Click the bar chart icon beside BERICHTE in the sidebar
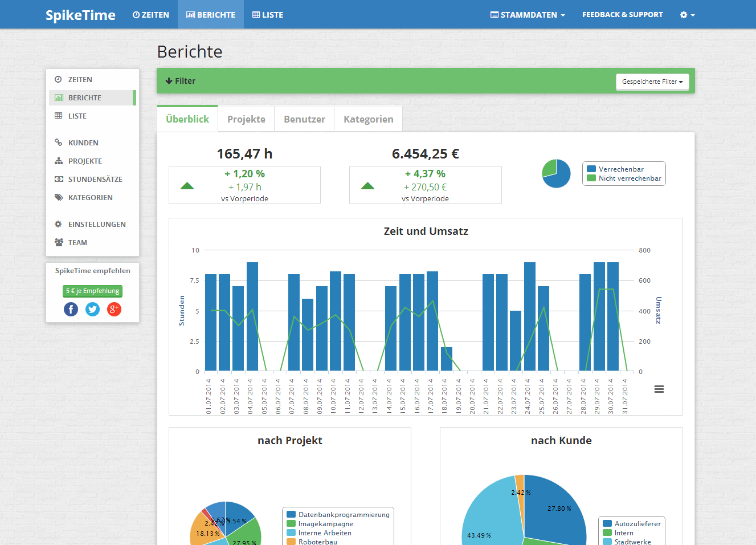Image resolution: width=756 pixels, height=545 pixels. click(59, 97)
